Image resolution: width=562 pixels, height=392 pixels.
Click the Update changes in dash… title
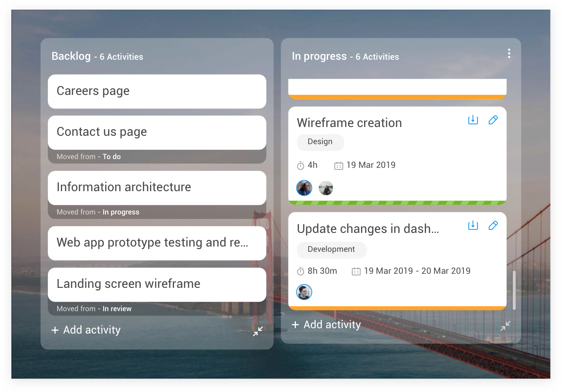click(368, 229)
